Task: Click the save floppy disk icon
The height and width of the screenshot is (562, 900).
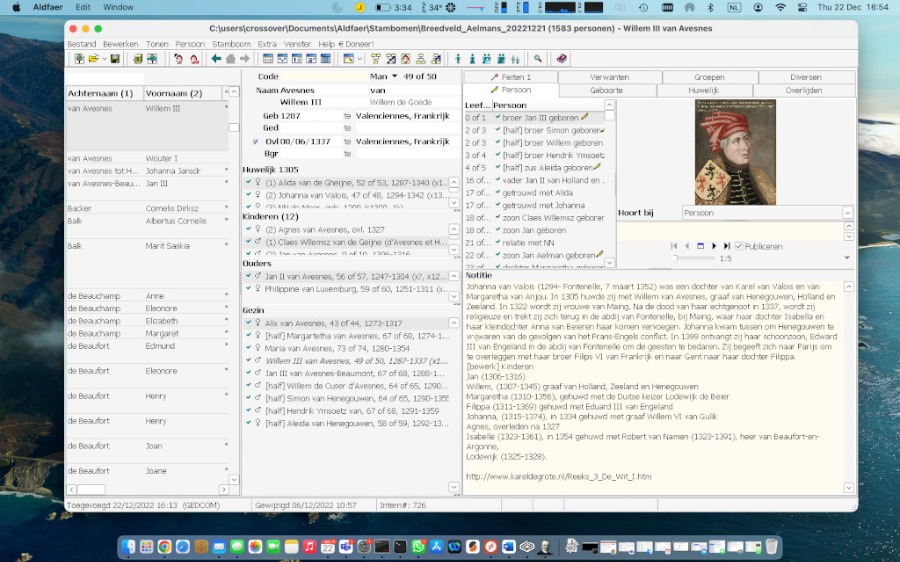Action: [115, 59]
